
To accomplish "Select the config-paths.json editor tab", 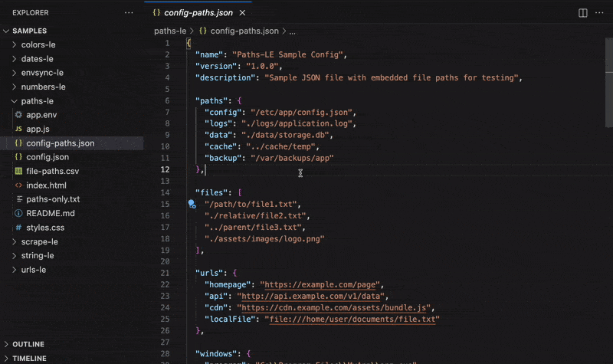I will point(198,13).
